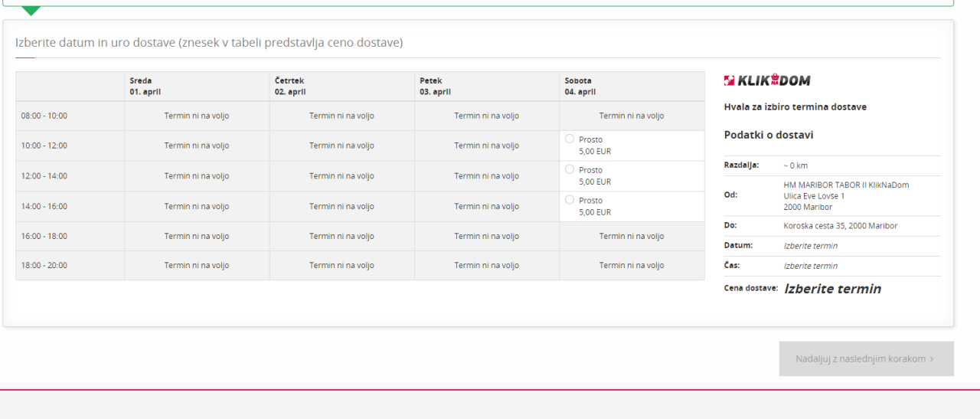Click the 08:00 - 10:00 time row label

point(44,116)
